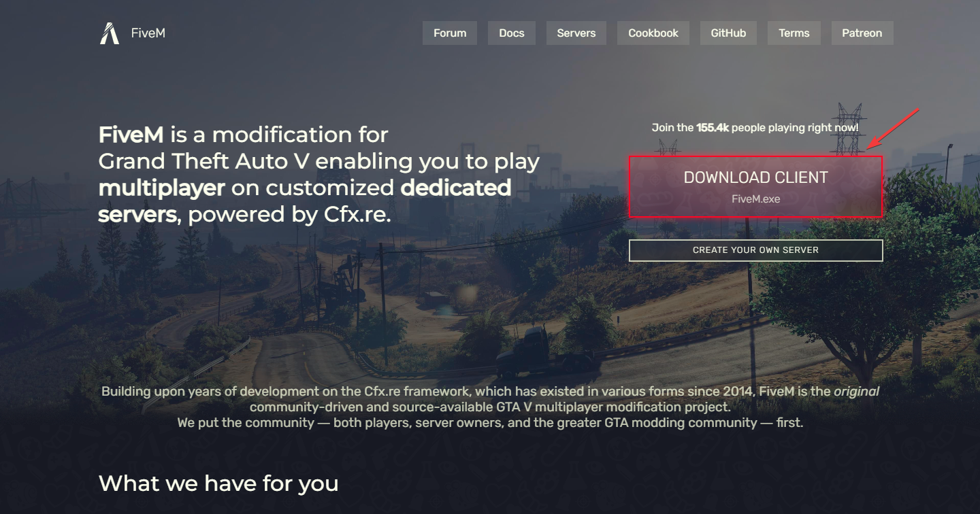
Task: Click the FiveM site name text
Action: point(148,33)
